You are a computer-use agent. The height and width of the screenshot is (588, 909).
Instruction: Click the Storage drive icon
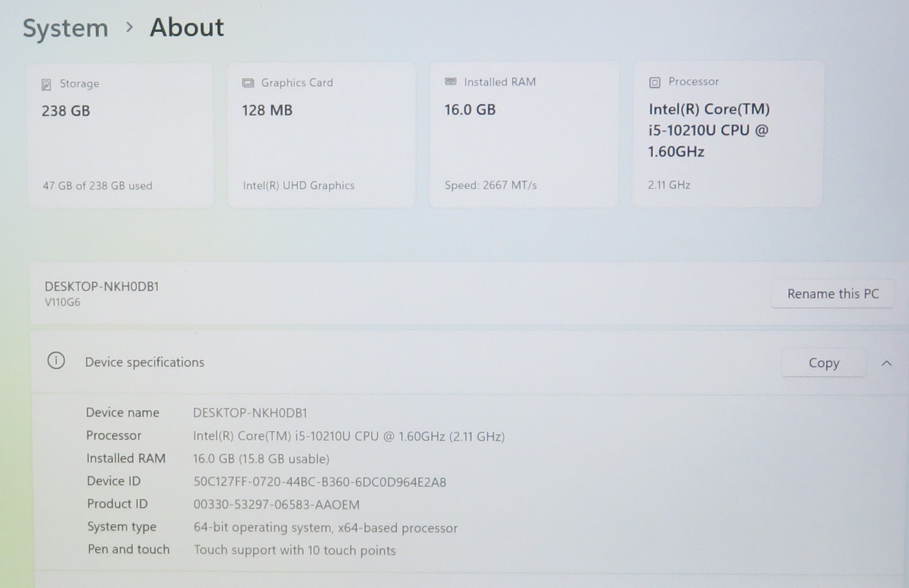click(46, 85)
